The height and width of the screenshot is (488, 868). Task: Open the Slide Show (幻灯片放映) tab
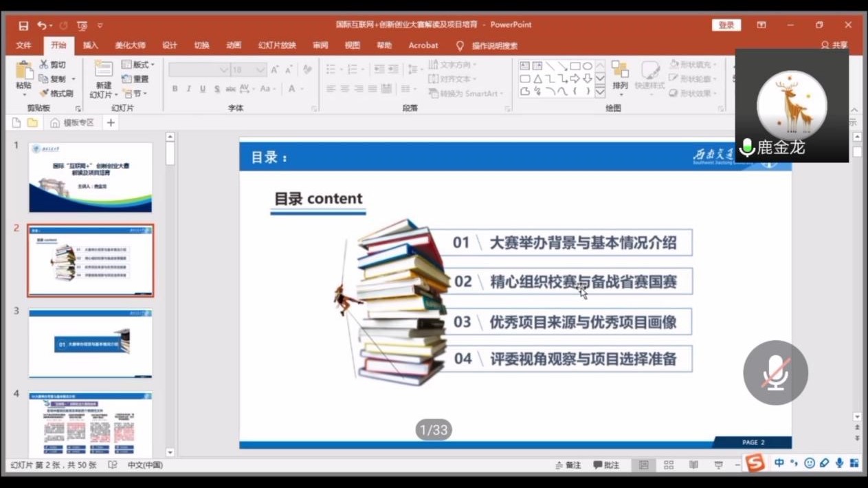[x=277, y=45]
